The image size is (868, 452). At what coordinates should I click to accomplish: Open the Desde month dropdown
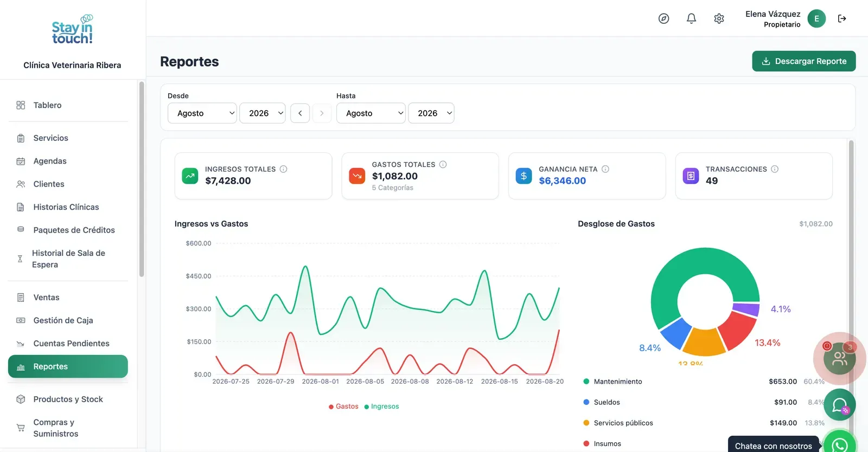pos(202,113)
